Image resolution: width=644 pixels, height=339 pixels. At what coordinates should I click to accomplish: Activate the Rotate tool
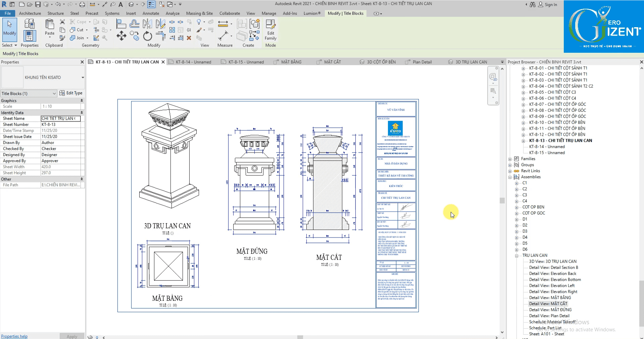click(x=147, y=36)
